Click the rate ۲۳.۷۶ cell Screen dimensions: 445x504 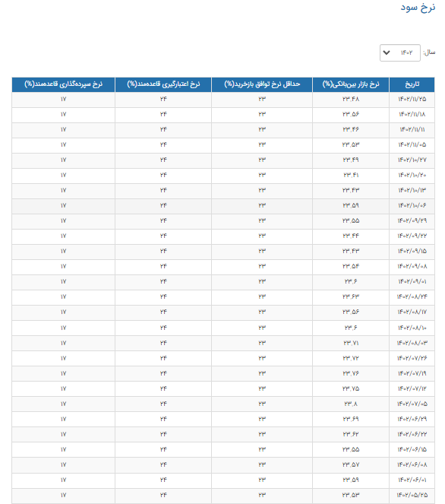pyautogui.click(x=351, y=373)
